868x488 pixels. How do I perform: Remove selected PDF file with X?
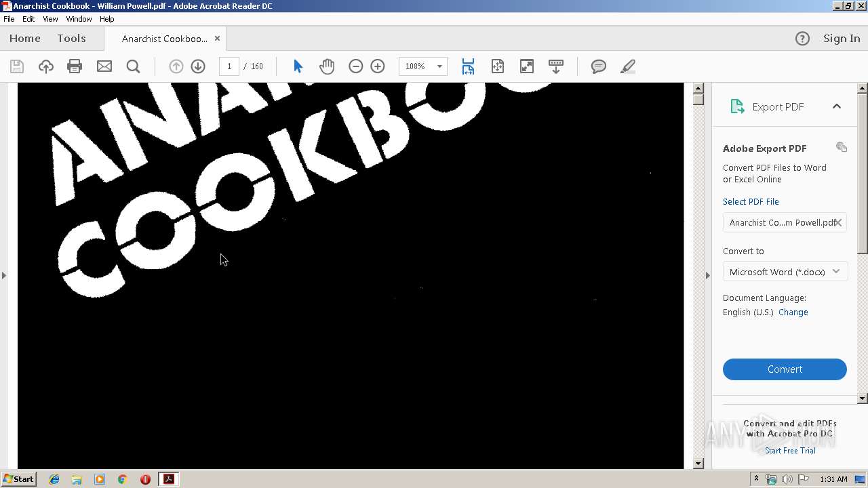(x=838, y=222)
